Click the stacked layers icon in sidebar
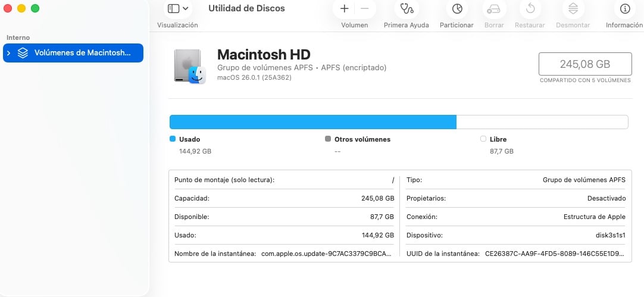644x297 pixels. click(23, 53)
